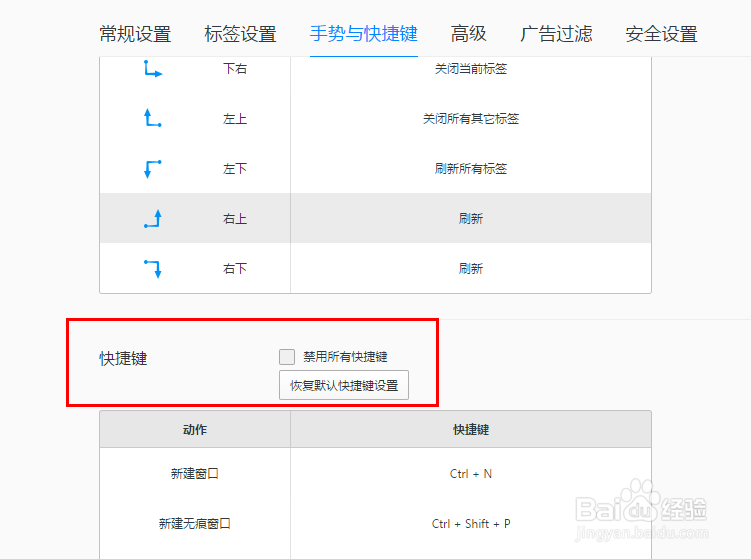Open the 广告过滤 tab

coord(556,34)
